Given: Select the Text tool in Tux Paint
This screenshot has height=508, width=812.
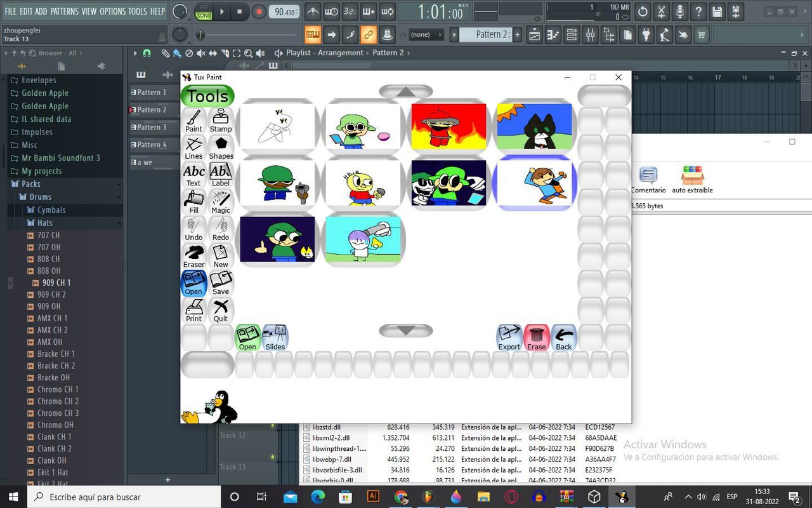Looking at the screenshot, I should pyautogui.click(x=194, y=175).
